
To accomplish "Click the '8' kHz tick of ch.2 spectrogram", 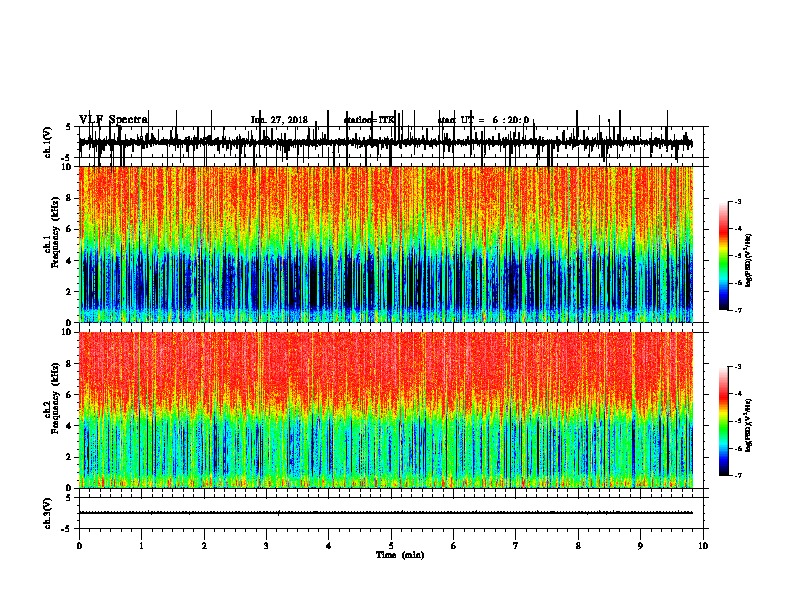I will (69, 364).
